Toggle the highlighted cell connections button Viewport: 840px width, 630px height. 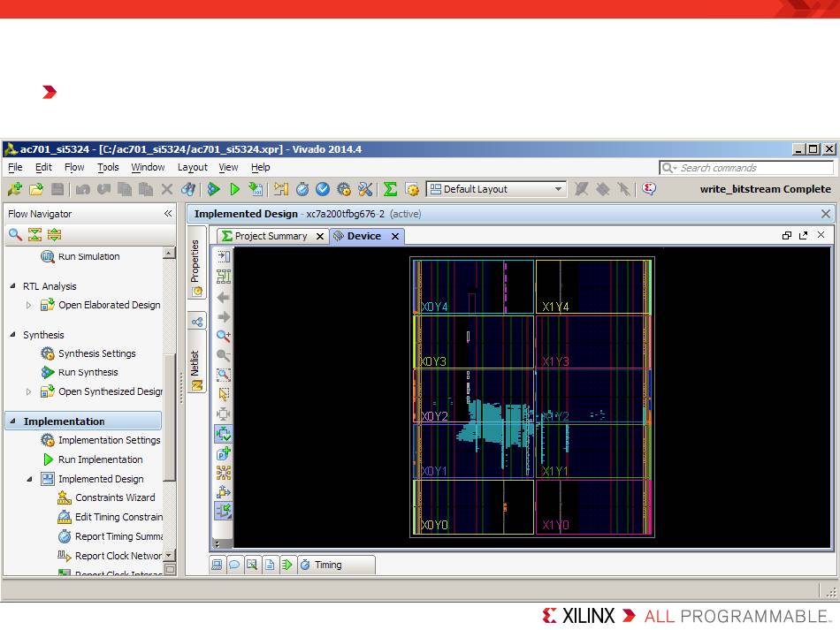(x=224, y=434)
